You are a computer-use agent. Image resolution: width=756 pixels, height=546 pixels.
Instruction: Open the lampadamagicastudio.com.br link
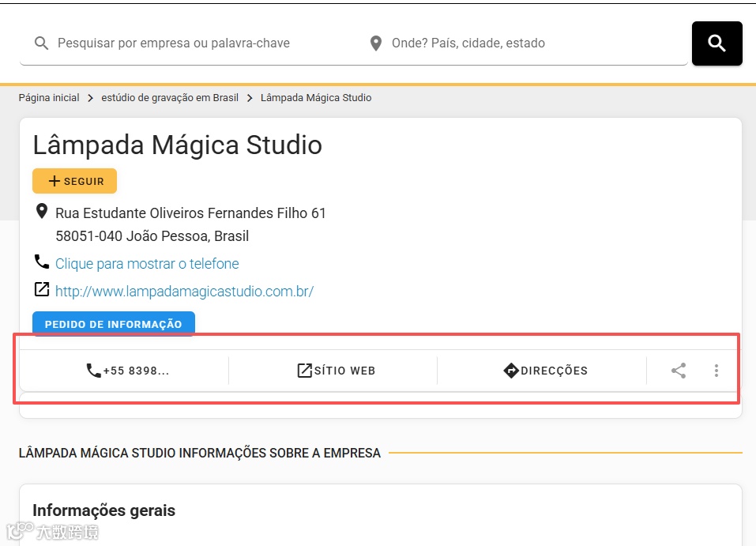184,292
